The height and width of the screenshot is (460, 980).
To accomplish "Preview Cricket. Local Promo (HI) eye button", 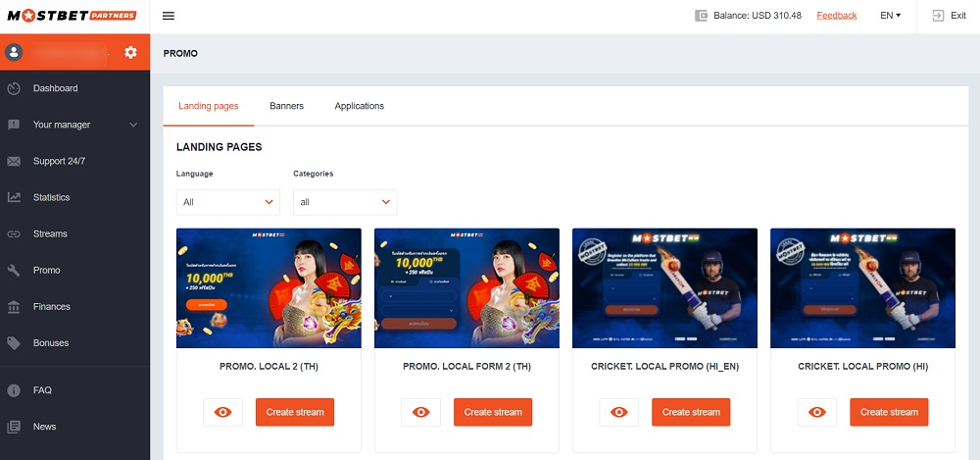I will 816,412.
